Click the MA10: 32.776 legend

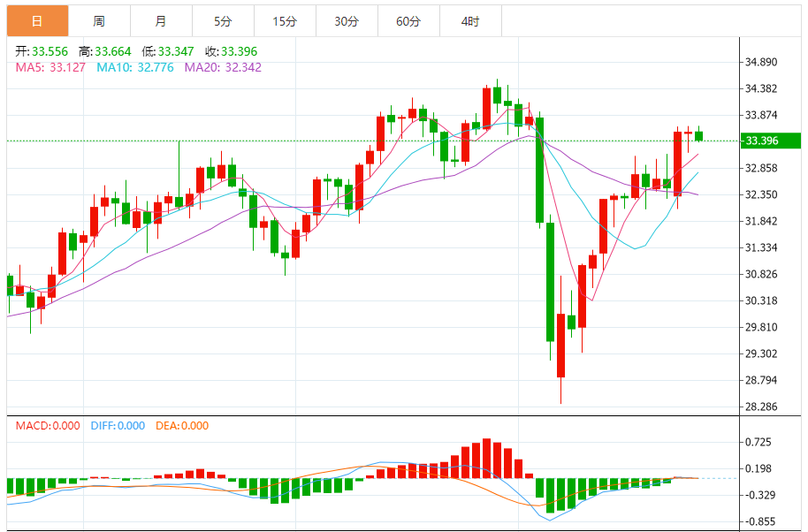coord(135,67)
